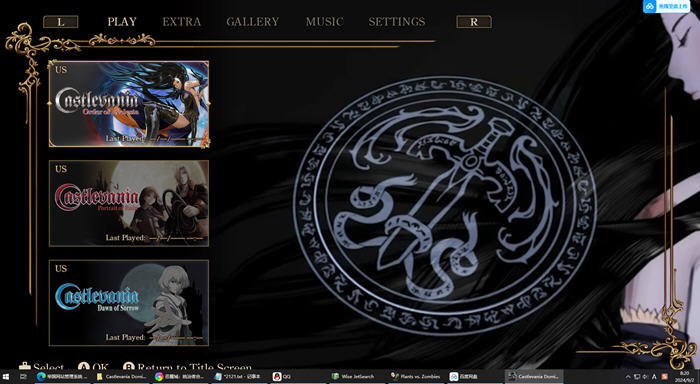Choose Castlevania Dawn of Sorrow game card
Viewport: 700px width, 384px height.
click(129, 303)
